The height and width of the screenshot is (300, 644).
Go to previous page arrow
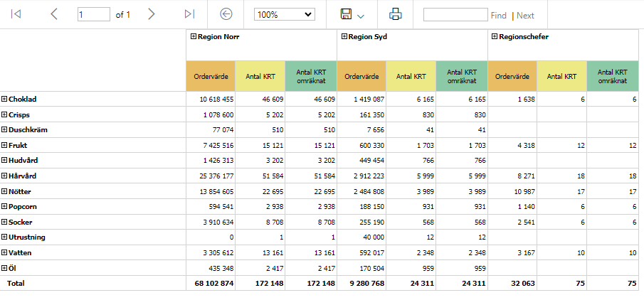tap(54, 14)
